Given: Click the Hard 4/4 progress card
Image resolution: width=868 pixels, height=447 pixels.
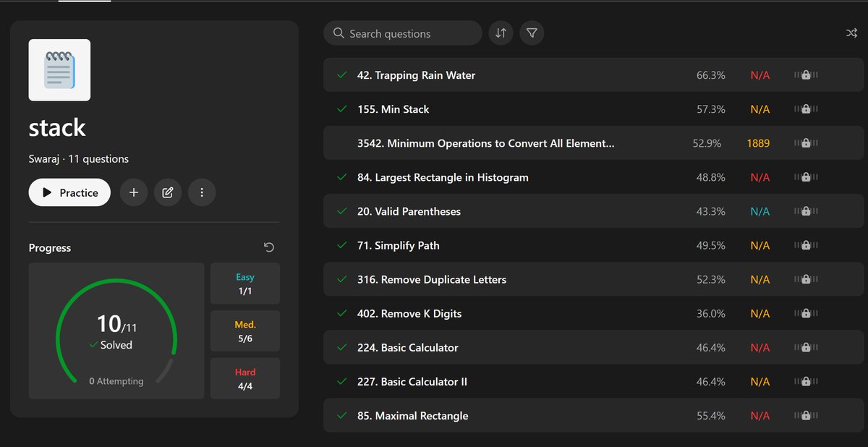Looking at the screenshot, I should tap(245, 378).
